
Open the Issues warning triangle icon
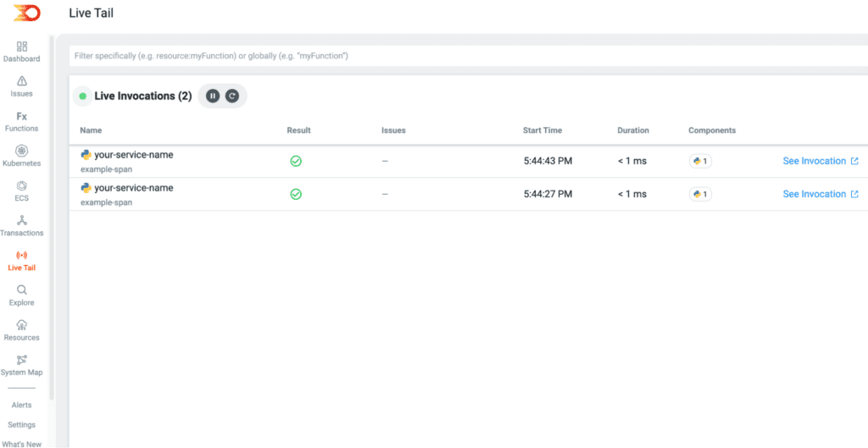21,80
